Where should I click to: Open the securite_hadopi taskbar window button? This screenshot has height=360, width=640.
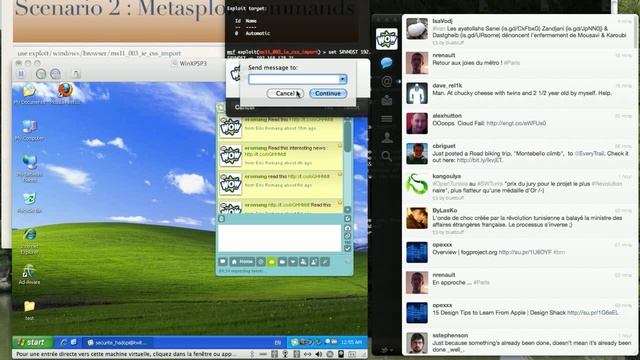tap(118, 342)
